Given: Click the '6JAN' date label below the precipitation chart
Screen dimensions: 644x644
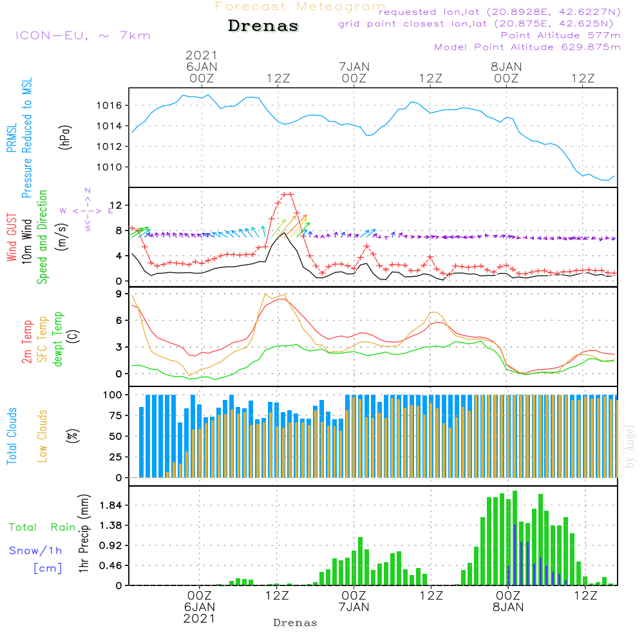Looking at the screenshot, I should coord(200,607).
